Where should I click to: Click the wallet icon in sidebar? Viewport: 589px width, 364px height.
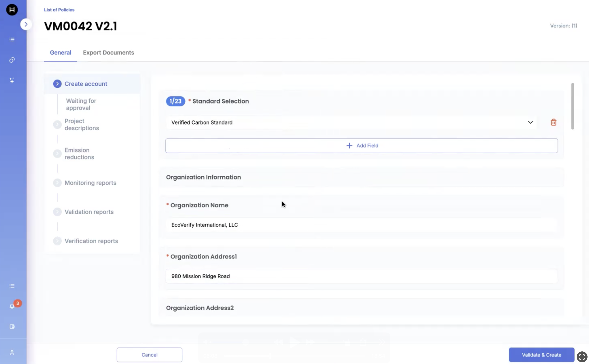[12, 326]
